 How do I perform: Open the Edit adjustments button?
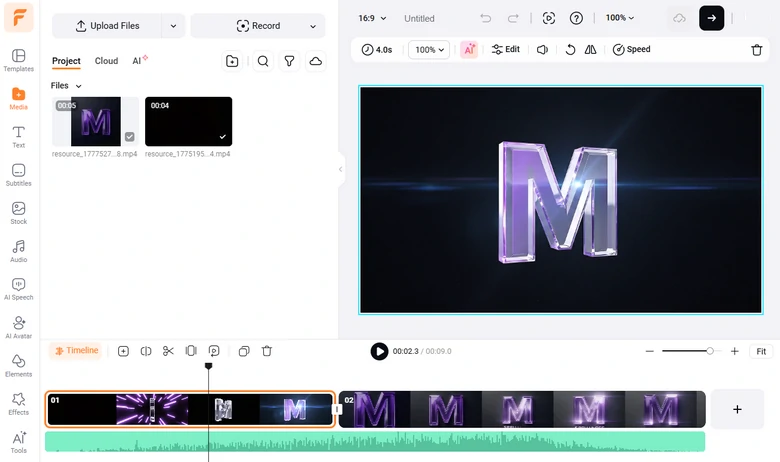505,49
